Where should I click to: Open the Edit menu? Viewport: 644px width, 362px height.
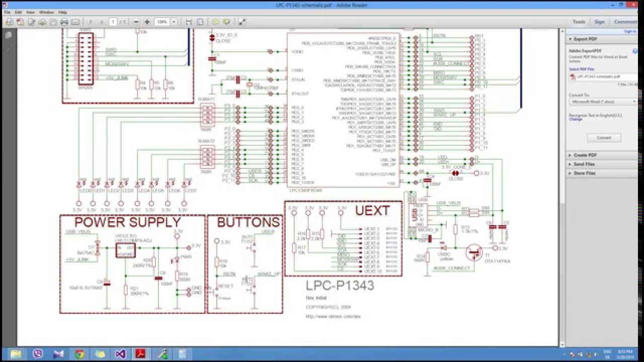[x=18, y=12]
